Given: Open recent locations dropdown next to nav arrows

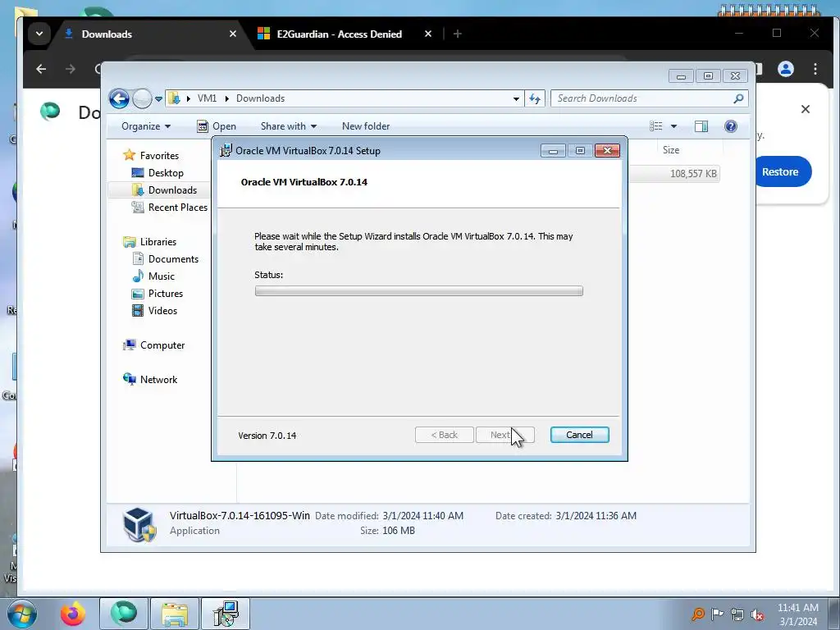Looking at the screenshot, I should pos(158,99).
